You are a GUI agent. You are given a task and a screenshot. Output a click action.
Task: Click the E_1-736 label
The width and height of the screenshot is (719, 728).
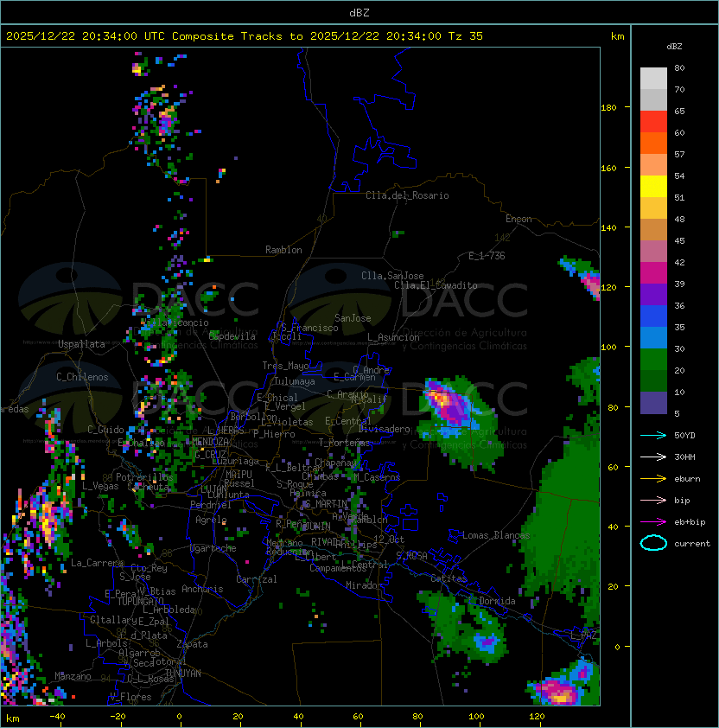(487, 256)
